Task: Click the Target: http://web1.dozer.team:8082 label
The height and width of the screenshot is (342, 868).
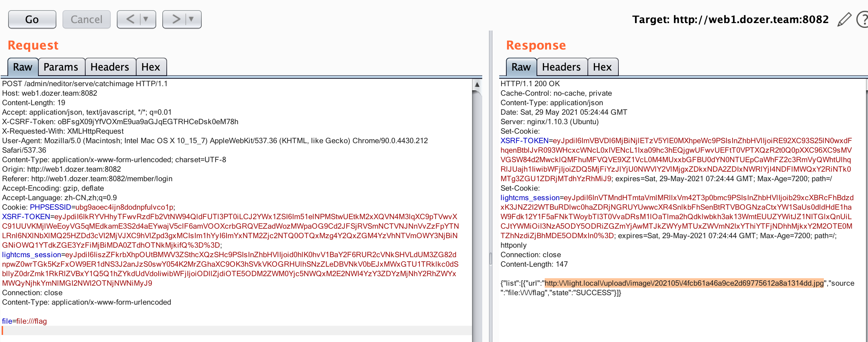Action: point(730,19)
